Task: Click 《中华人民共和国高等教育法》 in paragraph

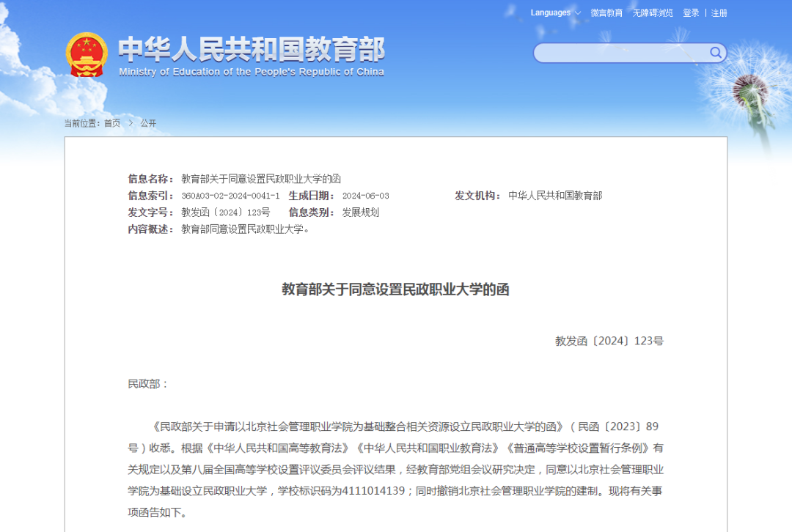Action: click(278, 448)
